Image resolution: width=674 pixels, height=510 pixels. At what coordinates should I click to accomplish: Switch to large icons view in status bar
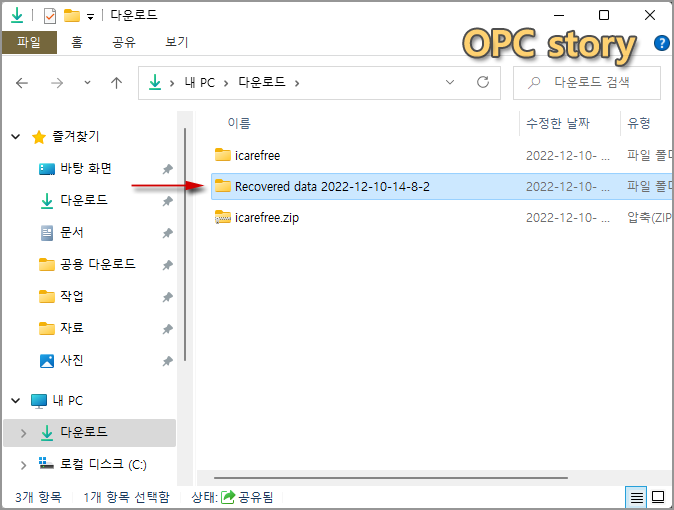click(658, 497)
